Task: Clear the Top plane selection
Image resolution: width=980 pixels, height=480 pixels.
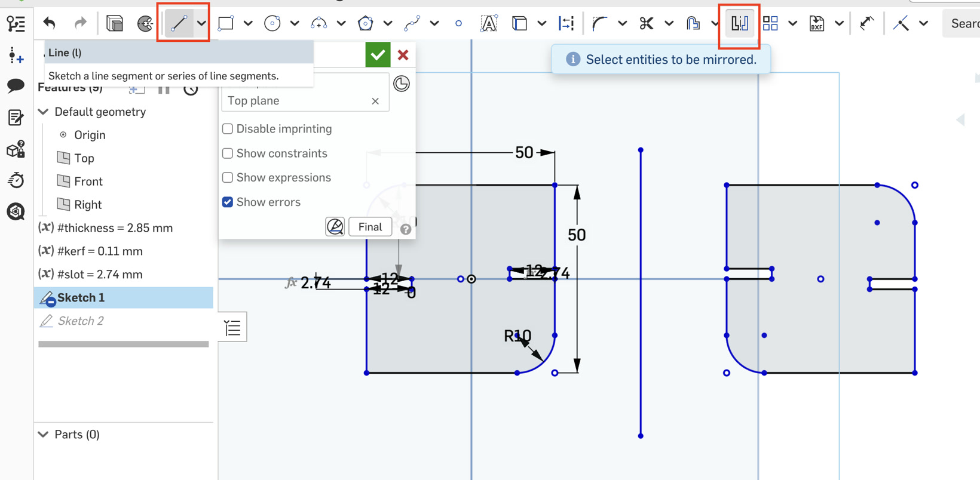Action: tap(375, 101)
